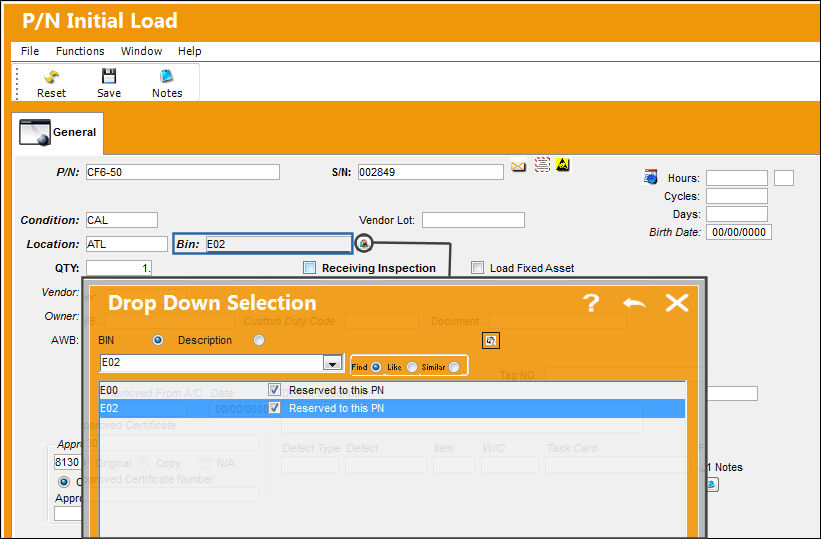Click the back arrow in Drop Down Selection

tap(634, 303)
